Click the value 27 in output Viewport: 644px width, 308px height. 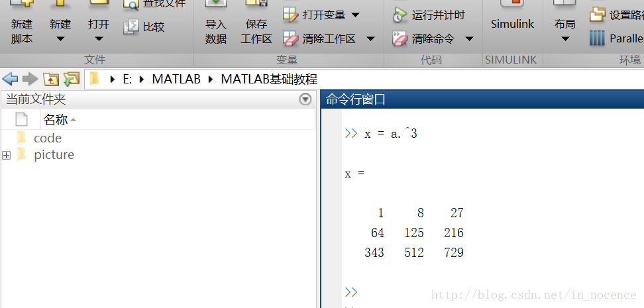tap(456, 213)
